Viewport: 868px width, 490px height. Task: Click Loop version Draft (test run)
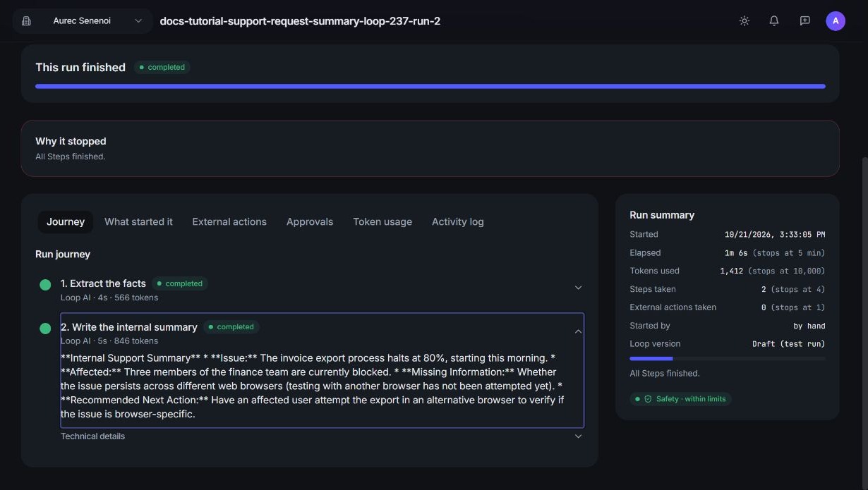click(x=788, y=344)
